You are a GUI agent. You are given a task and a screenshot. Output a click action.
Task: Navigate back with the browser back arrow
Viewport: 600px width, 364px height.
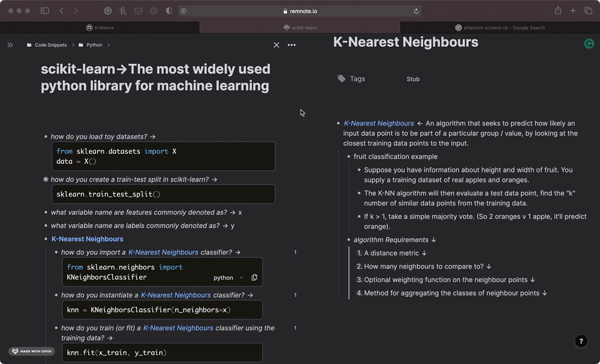pos(61,11)
